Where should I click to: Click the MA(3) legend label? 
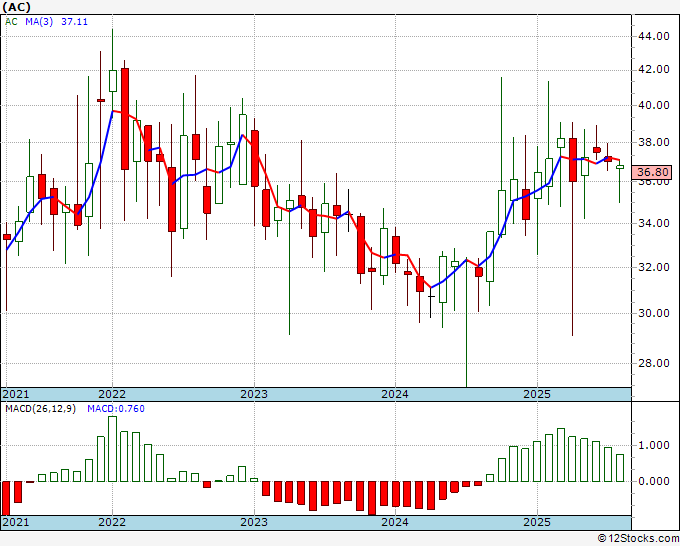[x=39, y=22]
